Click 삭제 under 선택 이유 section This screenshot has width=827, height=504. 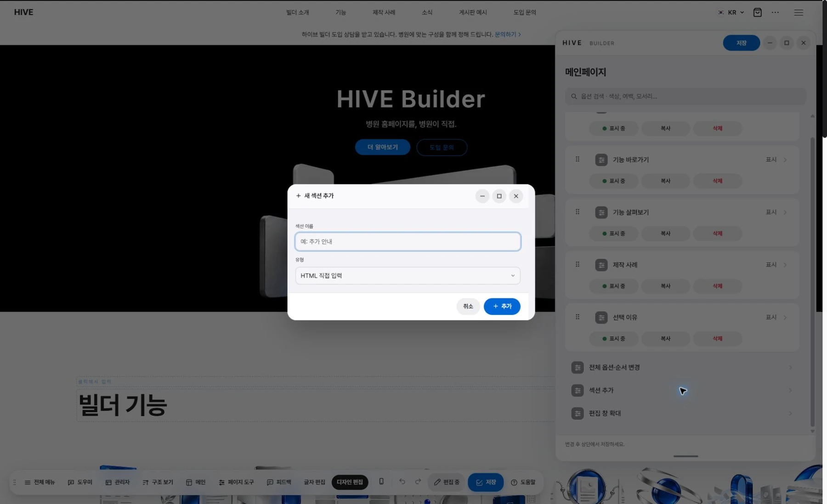[717, 338]
